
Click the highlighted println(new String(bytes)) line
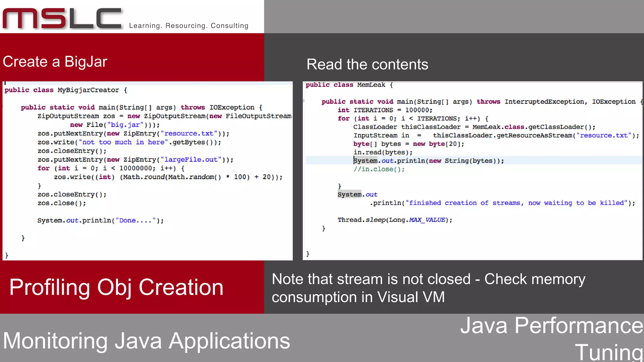[x=429, y=161]
